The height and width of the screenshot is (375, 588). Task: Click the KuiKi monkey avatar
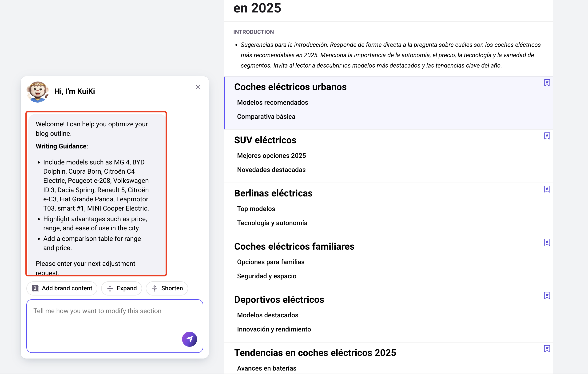click(38, 92)
